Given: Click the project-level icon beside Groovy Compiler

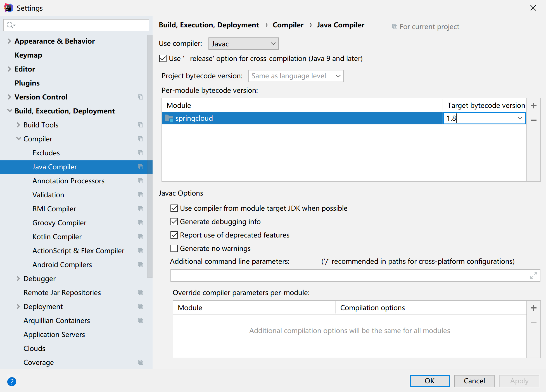Looking at the screenshot, I should click(141, 223).
